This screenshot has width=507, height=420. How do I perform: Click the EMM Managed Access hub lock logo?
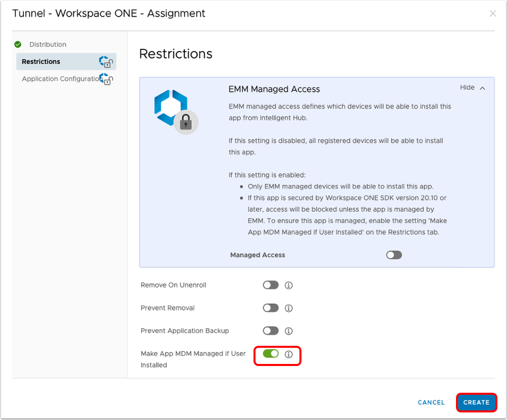tap(175, 112)
